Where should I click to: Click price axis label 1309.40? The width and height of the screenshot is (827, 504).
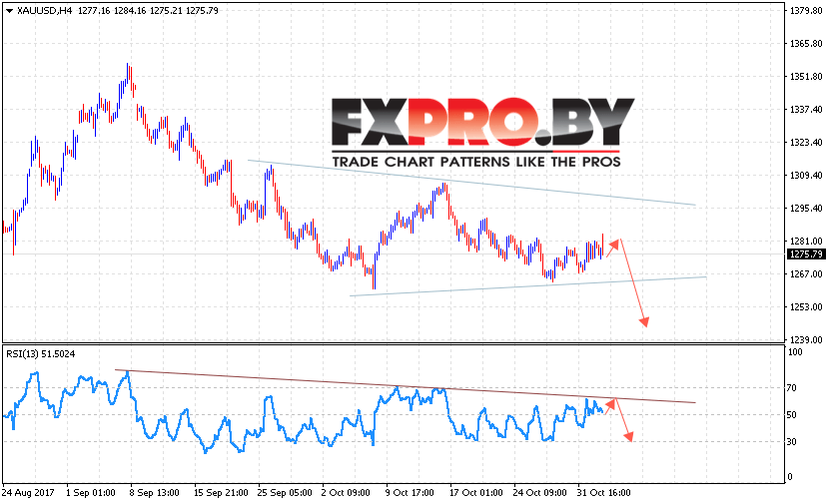[x=806, y=175]
